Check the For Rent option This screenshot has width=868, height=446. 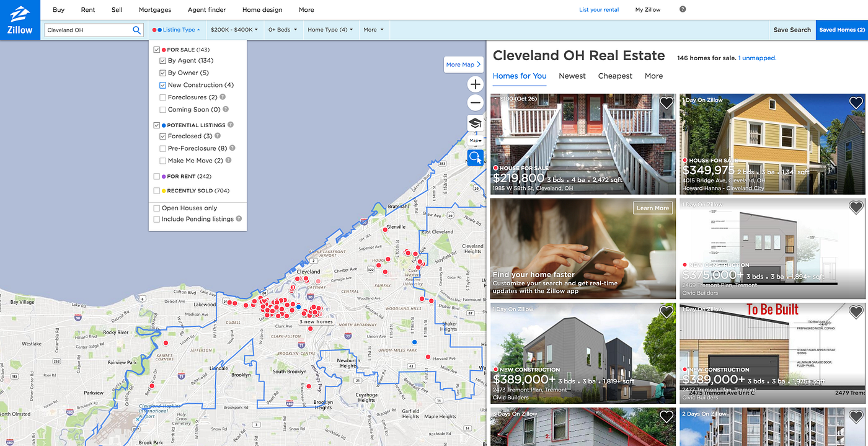click(157, 177)
